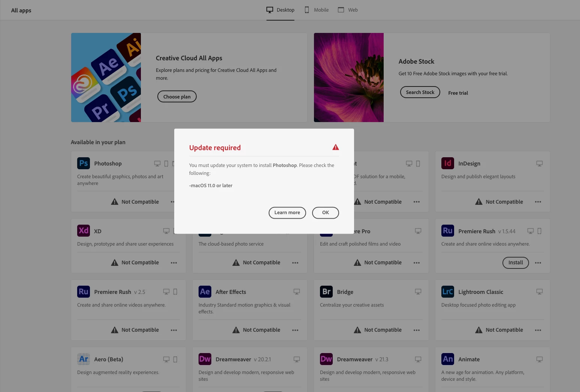Install Premiere Rush v 1.5.44
The height and width of the screenshot is (392, 580).
(516, 263)
